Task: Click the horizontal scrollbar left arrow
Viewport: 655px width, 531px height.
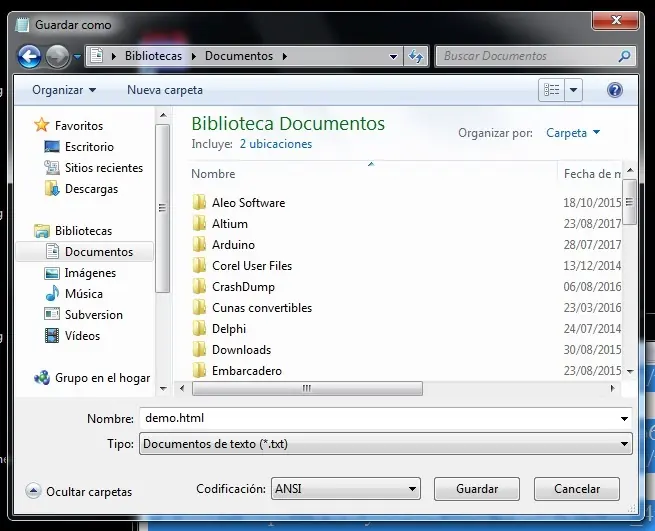Action: (x=182, y=389)
